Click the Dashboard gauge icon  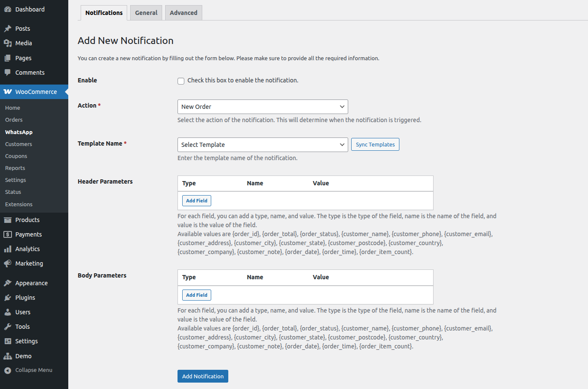tap(8, 9)
